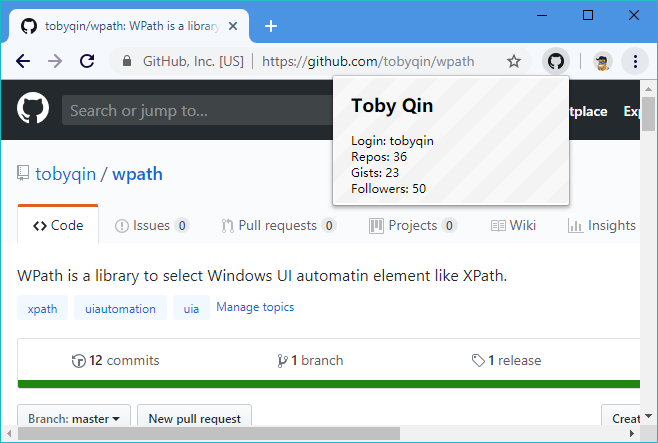Click the green language bar
The height and width of the screenshot is (443, 658).
coord(328,384)
